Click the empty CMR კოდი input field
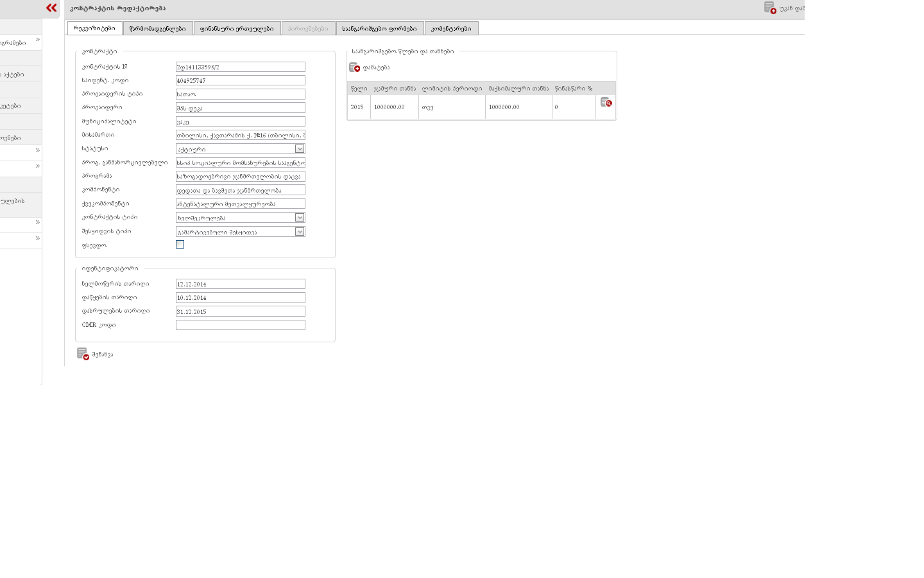This screenshot has height=578, width=924. click(x=240, y=325)
